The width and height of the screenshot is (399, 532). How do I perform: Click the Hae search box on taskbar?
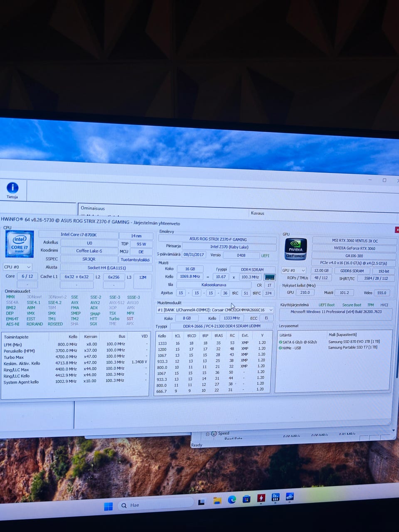156,505
